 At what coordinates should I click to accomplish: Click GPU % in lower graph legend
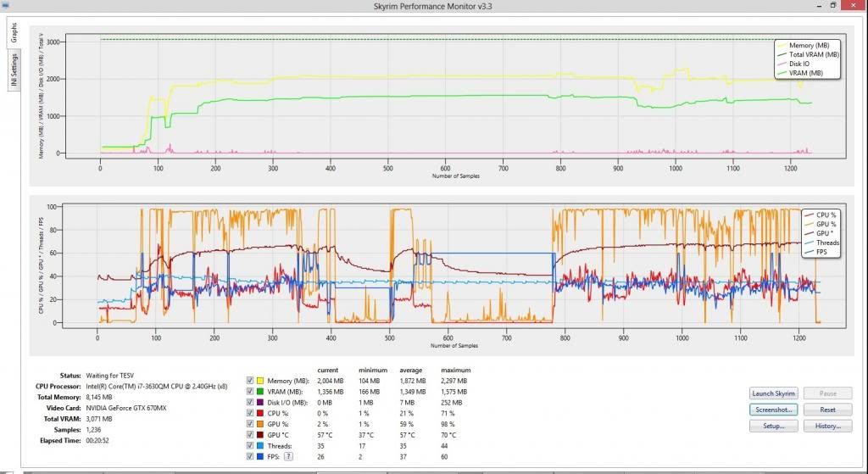pos(826,224)
